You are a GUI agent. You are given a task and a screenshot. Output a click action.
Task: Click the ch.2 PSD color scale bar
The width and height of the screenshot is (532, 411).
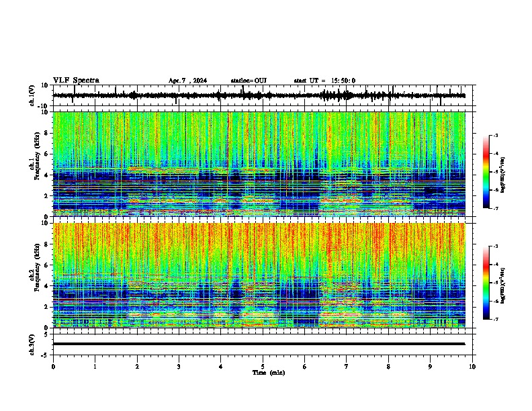click(x=486, y=283)
